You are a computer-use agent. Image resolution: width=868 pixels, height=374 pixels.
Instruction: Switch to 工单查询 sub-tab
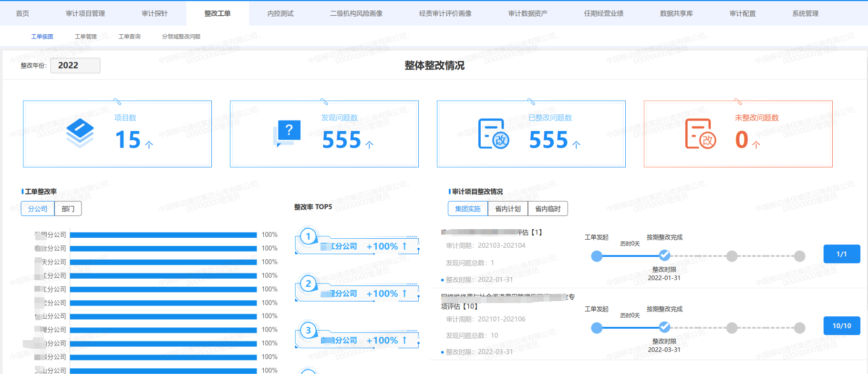point(129,37)
